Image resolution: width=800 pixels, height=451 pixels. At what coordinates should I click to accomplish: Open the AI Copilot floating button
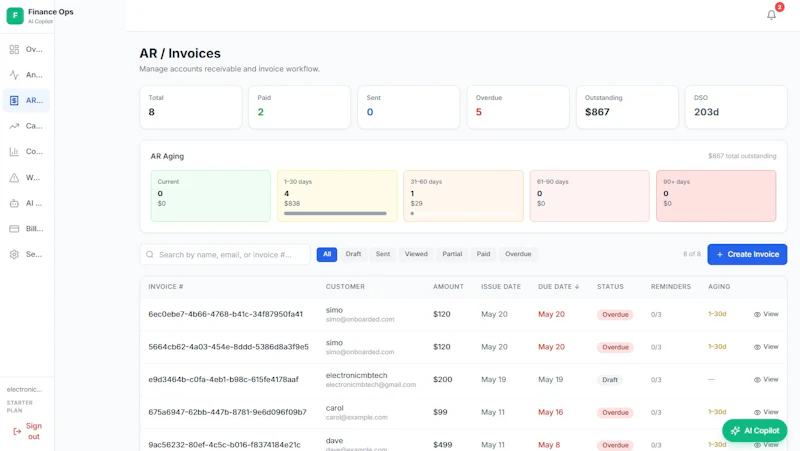[755, 431]
